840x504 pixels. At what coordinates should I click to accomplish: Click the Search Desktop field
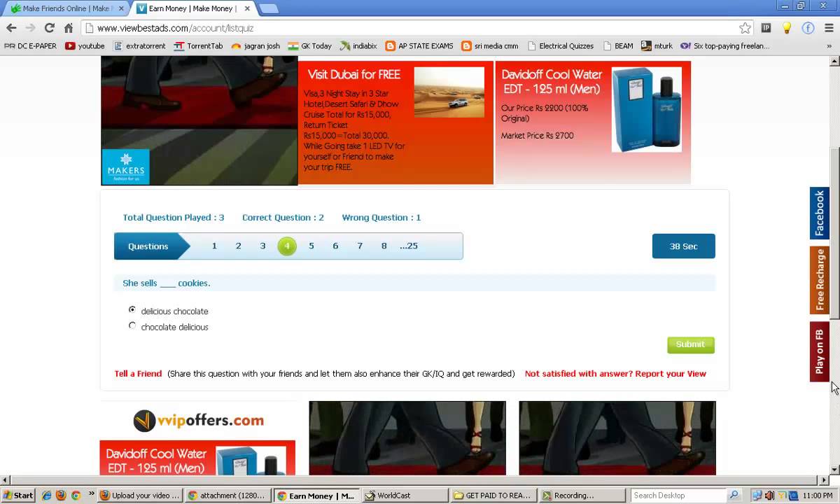[678, 495]
